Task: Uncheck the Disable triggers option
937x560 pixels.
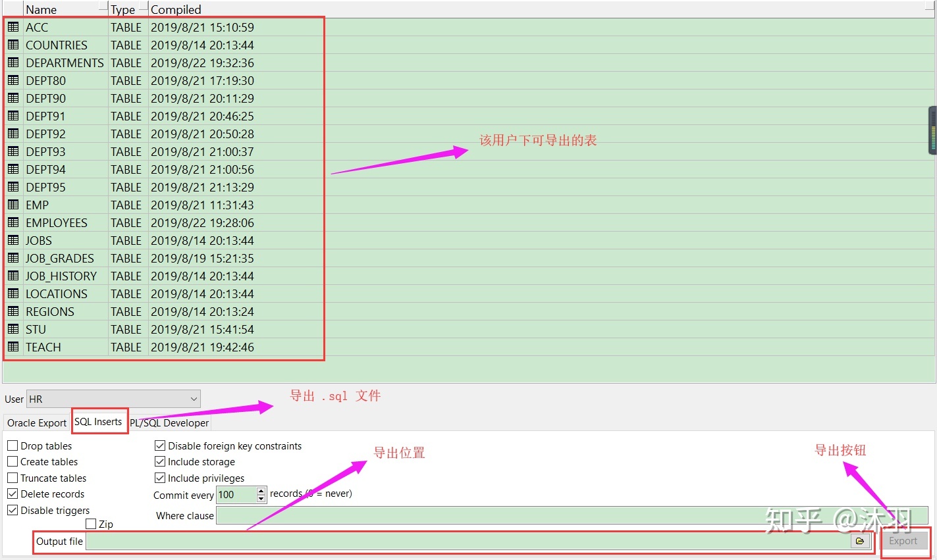Action: [x=13, y=510]
